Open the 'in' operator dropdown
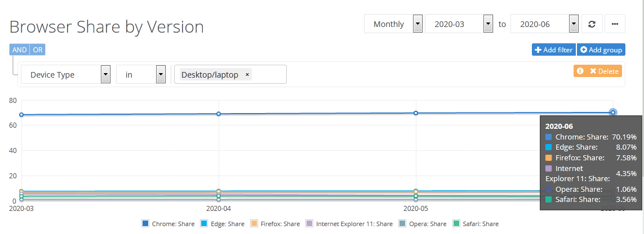Image resolution: width=644 pixels, height=234 pixels. coord(161,74)
